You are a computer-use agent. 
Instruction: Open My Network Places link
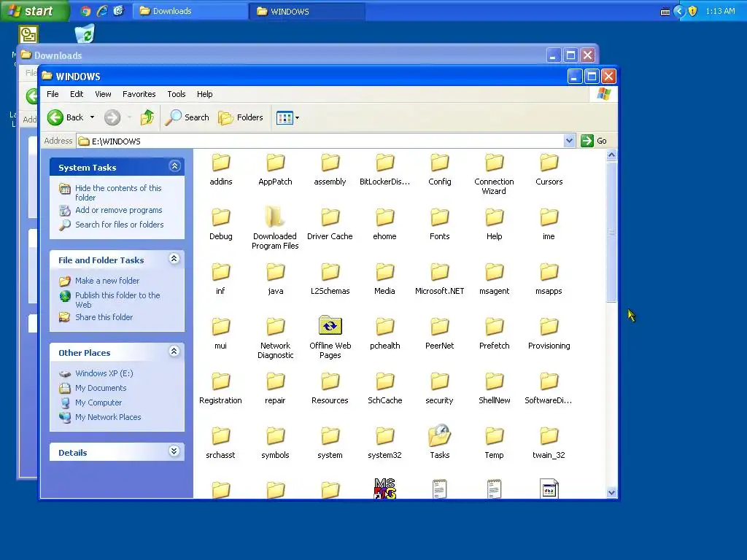(108, 417)
